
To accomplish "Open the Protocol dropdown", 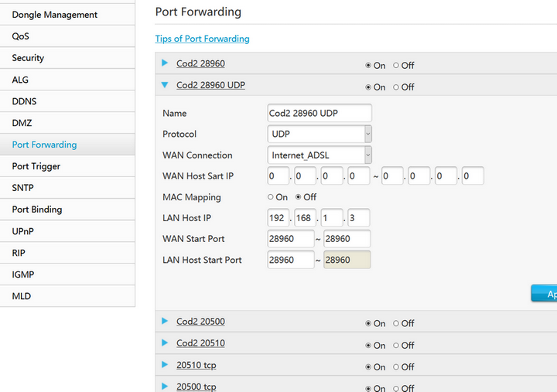I will tap(320, 134).
